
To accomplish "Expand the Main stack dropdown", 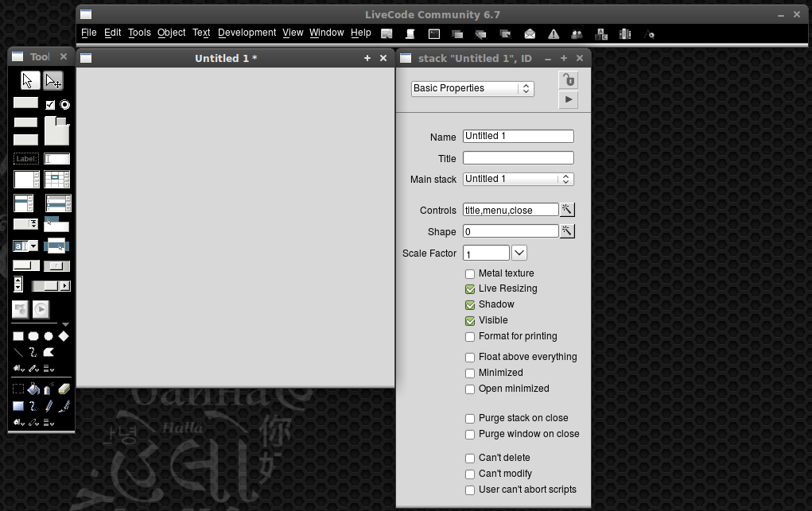I will point(518,180).
